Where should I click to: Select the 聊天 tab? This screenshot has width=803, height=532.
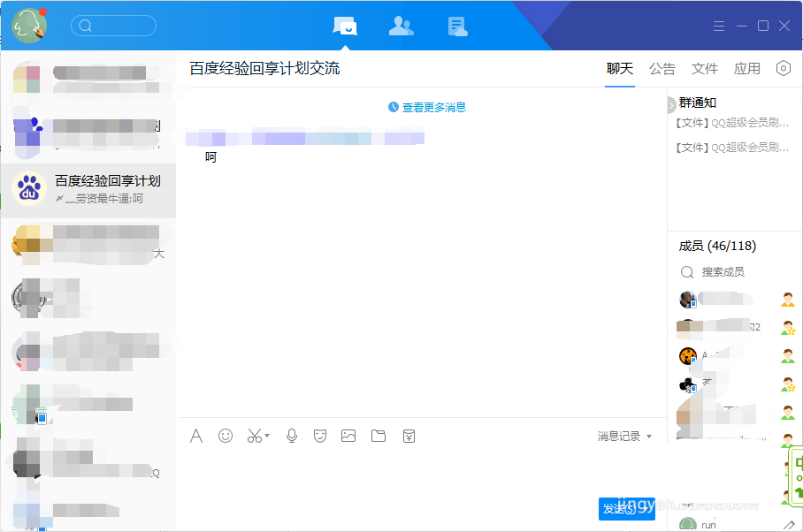(620, 69)
